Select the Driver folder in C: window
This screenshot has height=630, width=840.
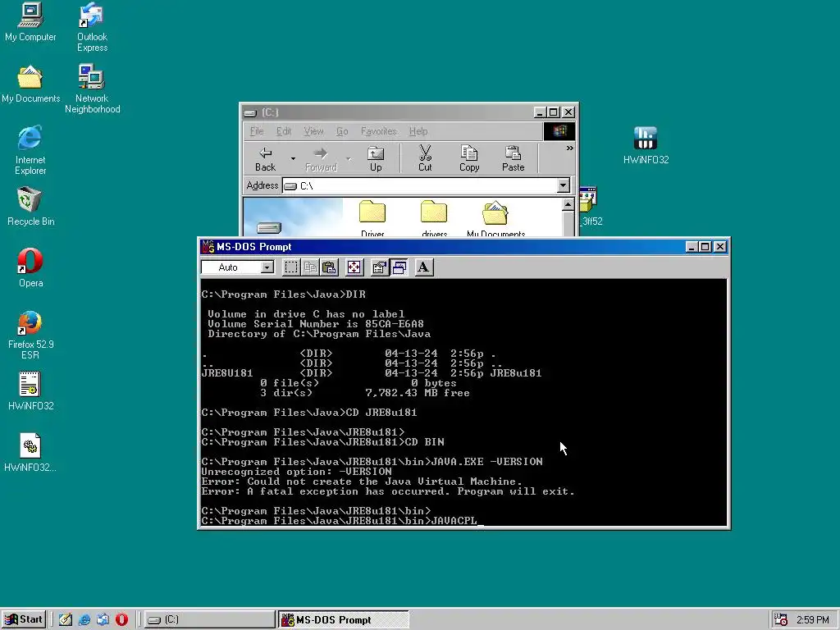point(372,218)
